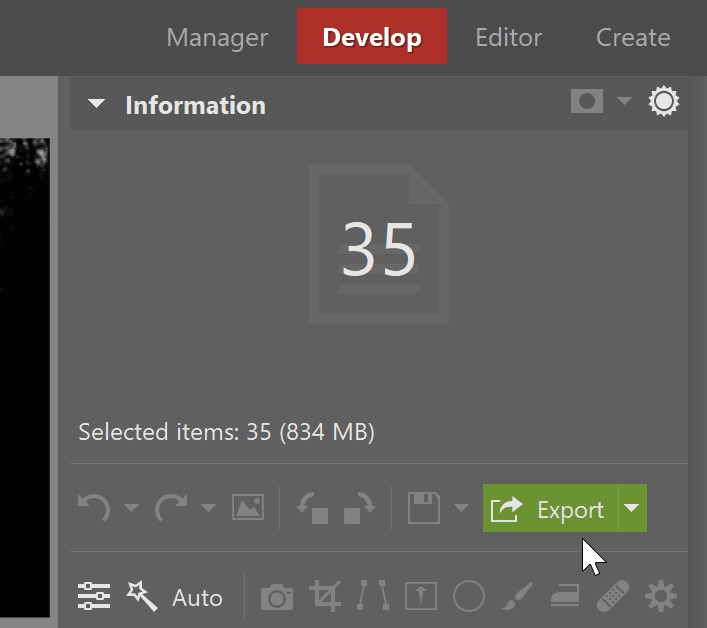Select the Crop and Rotate tool
The image size is (707, 628).
pos(325,596)
